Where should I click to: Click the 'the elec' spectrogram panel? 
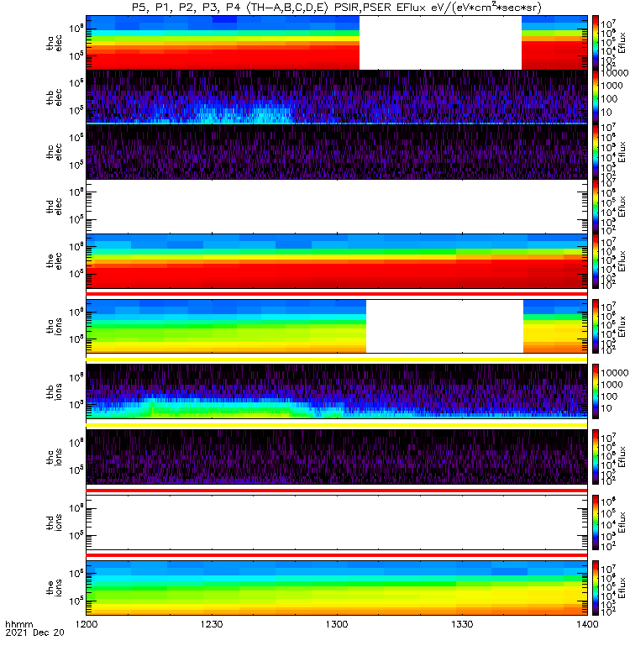(x=337, y=261)
